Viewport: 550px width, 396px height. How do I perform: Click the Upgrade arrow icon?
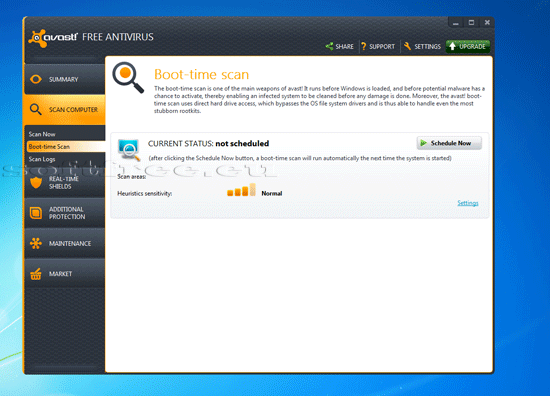pyautogui.click(x=452, y=46)
